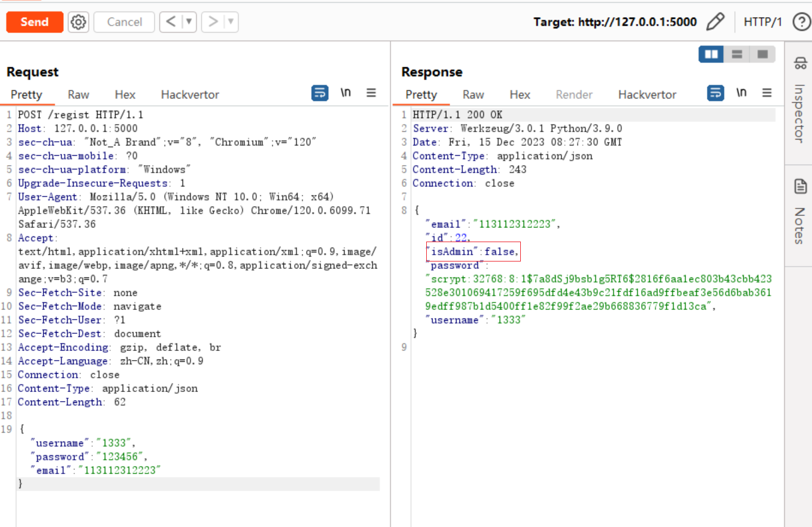Click Accept-Language header line
Viewport: 812px width, 527px height.
pos(111,361)
